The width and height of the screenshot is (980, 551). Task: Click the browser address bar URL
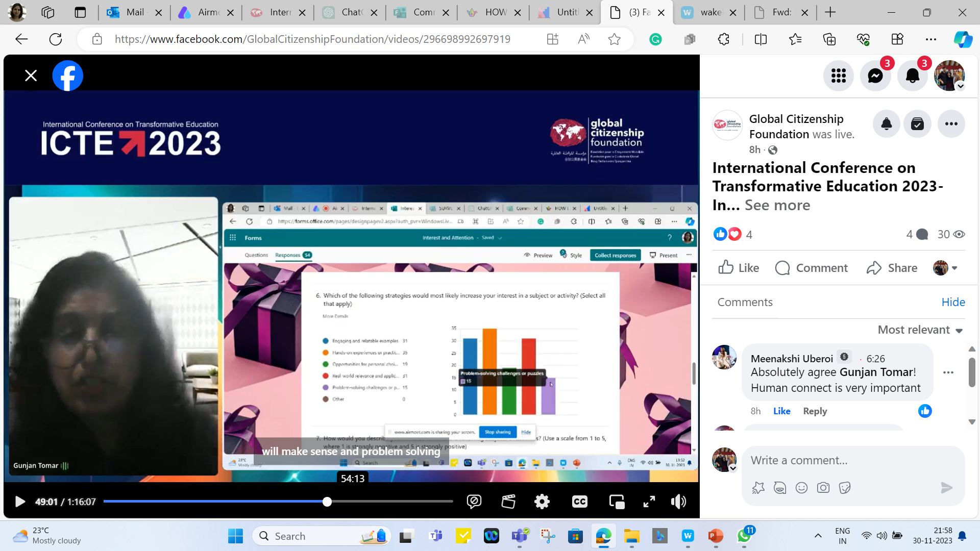click(x=312, y=39)
